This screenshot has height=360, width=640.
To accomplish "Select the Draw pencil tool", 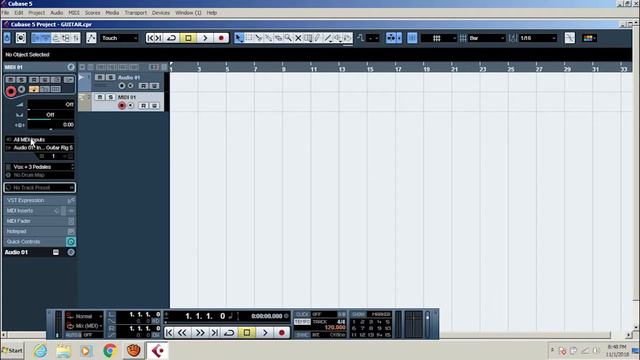I will (x=318, y=38).
